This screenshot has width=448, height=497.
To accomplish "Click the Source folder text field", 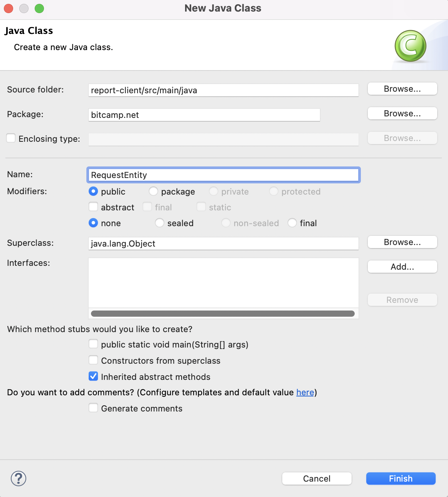I will tap(224, 90).
